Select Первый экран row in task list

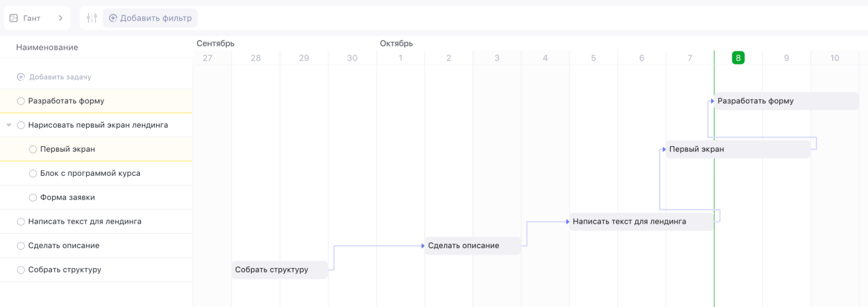pos(96,149)
